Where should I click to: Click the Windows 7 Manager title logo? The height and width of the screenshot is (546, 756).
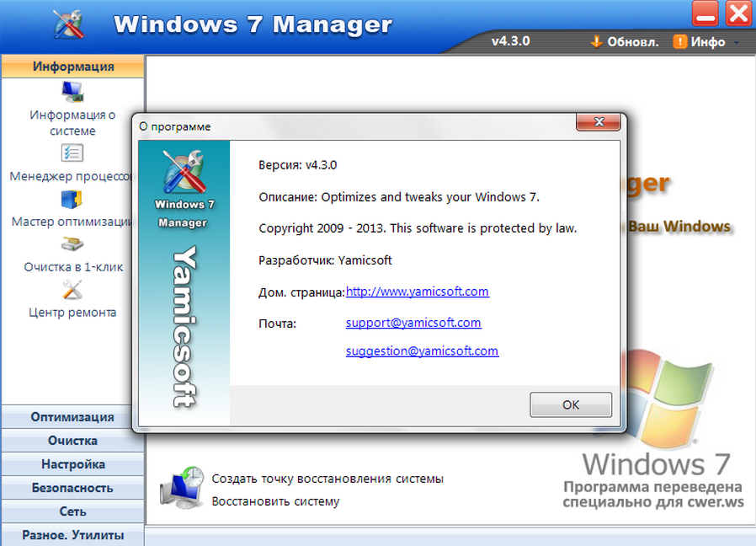pos(69,24)
